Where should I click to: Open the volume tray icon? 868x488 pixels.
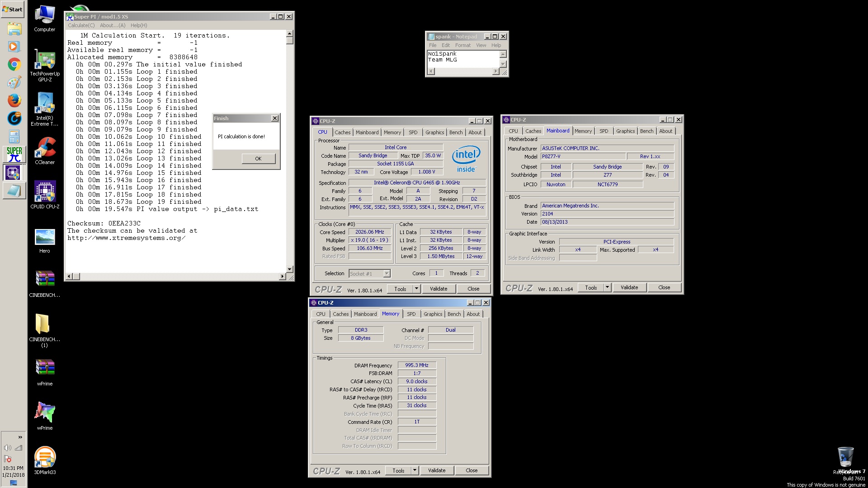click(x=8, y=448)
